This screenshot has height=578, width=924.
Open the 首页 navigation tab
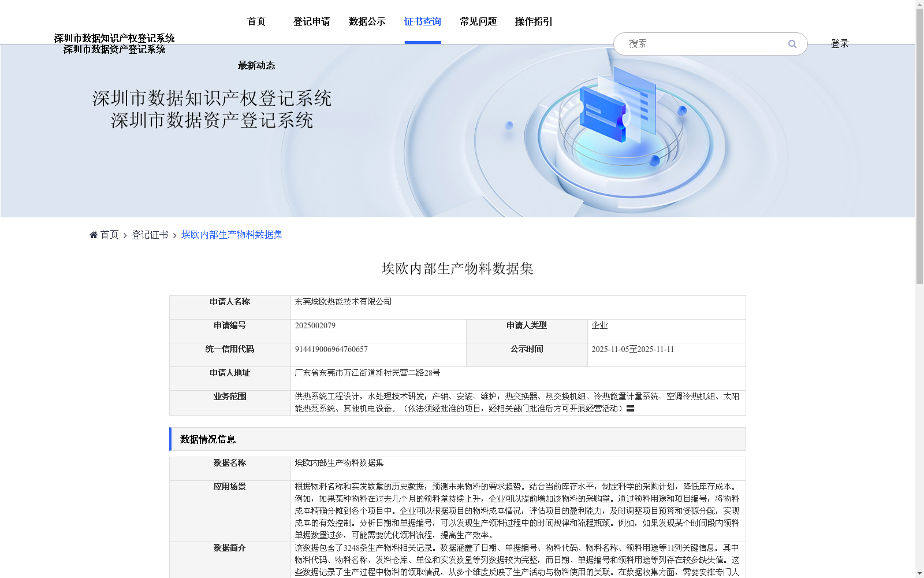tap(256, 21)
